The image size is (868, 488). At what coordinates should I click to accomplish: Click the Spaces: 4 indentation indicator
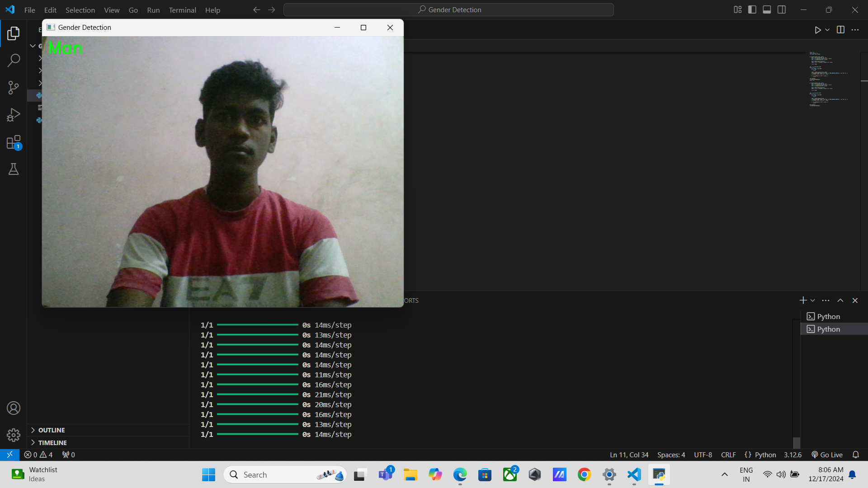tap(670, 455)
